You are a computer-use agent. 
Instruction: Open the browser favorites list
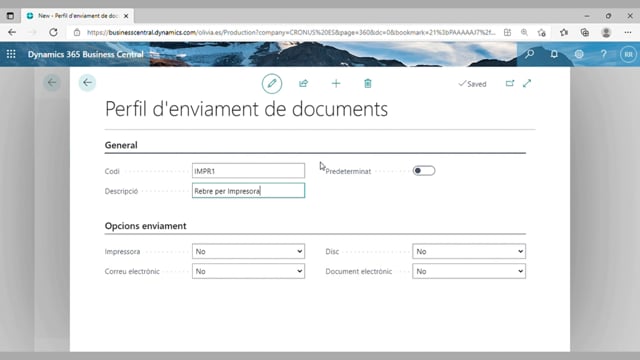(x=564, y=32)
